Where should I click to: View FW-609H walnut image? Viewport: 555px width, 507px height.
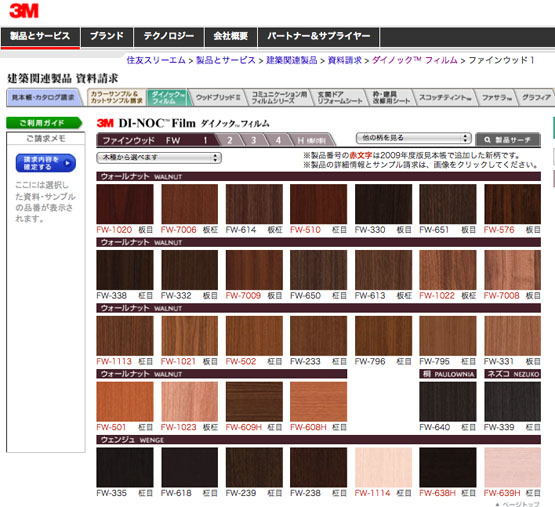[254, 401]
